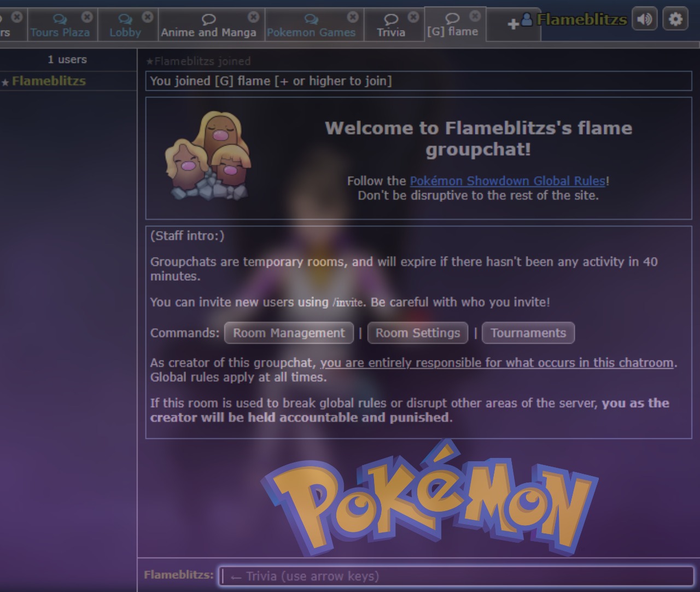Click the Pokemon Games bubble icon
Viewport: 700px width, 592px height.
(x=311, y=19)
